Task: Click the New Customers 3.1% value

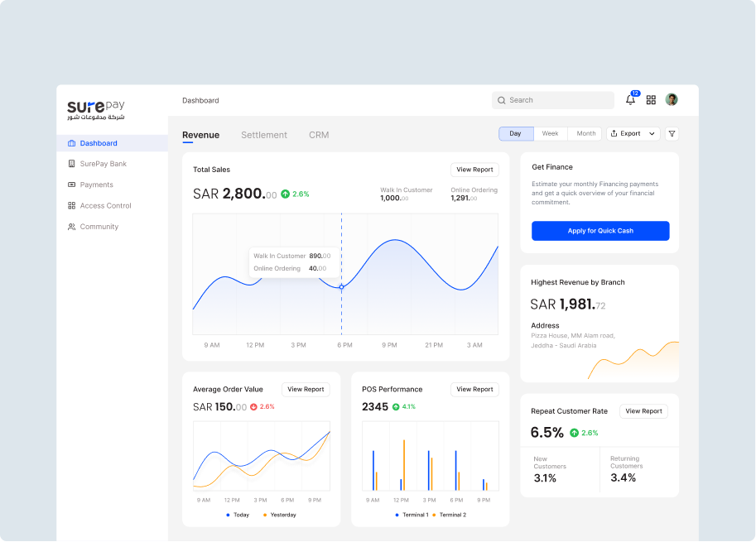Action: pyautogui.click(x=545, y=478)
